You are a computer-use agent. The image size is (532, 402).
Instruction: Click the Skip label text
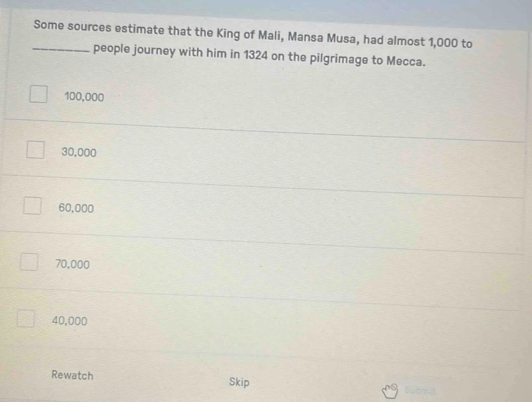[x=239, y=382]
